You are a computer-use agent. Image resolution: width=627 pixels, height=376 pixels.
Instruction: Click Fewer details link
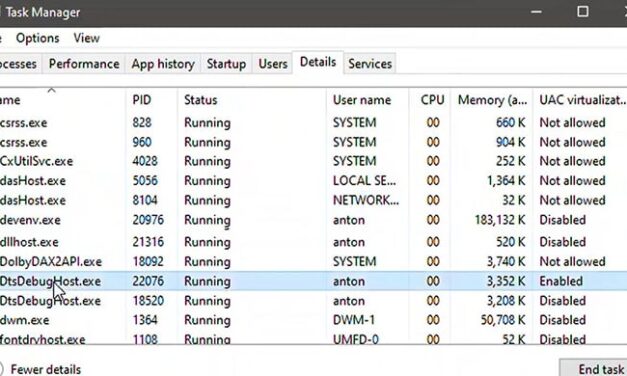tap(46, 369)
